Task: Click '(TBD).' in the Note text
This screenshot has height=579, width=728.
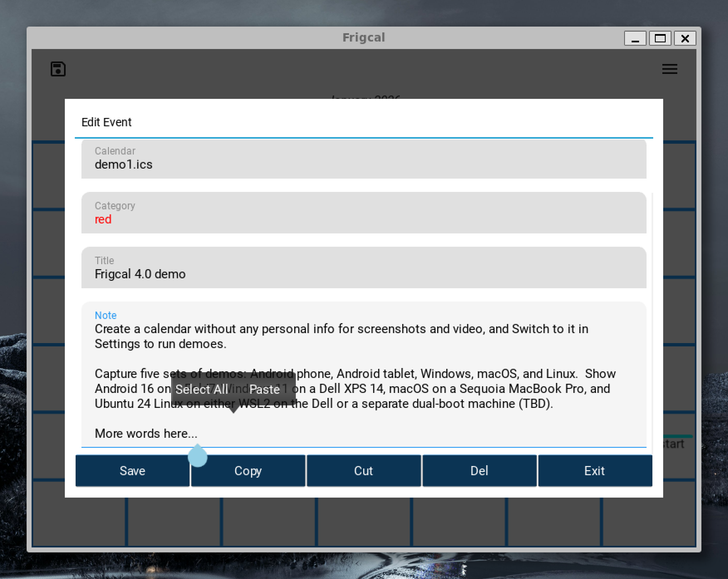Action: click(x=536, y=404)
